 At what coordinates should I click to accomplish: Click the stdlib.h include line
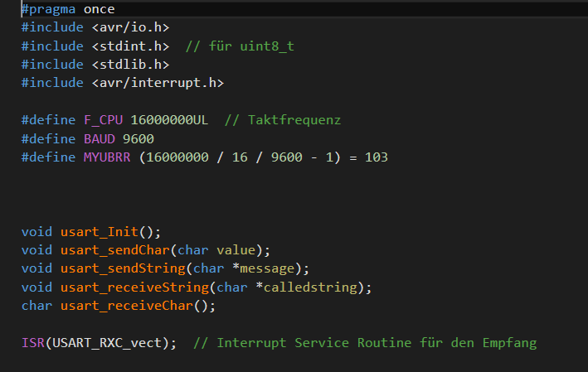95,65
